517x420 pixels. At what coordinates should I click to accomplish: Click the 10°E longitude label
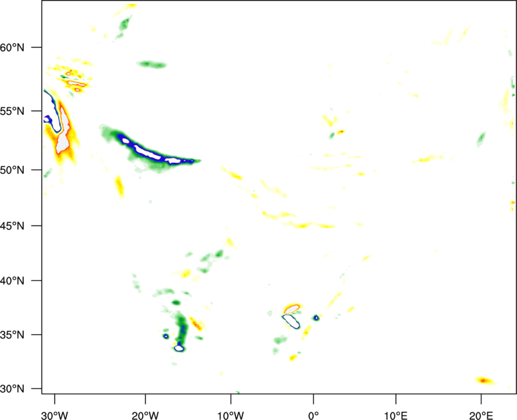pos(396,415)
